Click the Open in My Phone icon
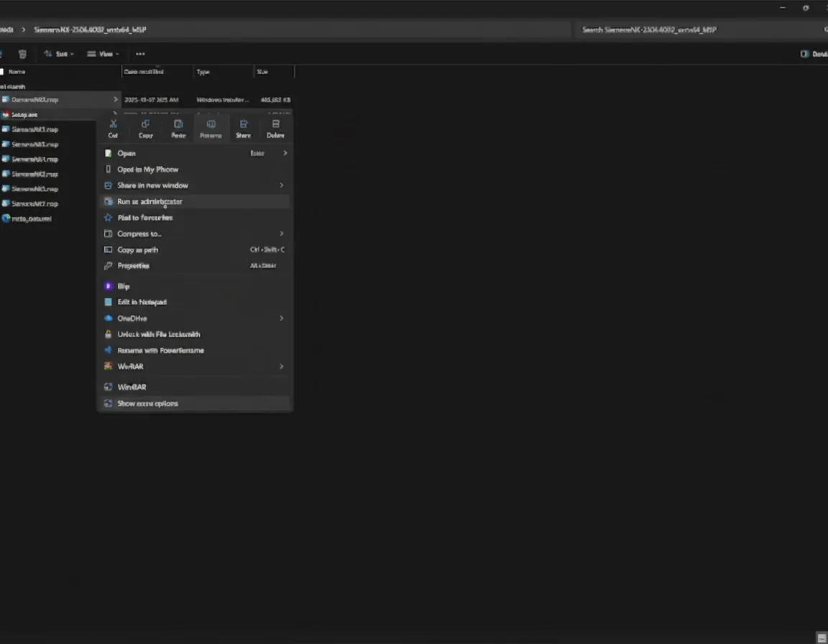 coord(109,170)
